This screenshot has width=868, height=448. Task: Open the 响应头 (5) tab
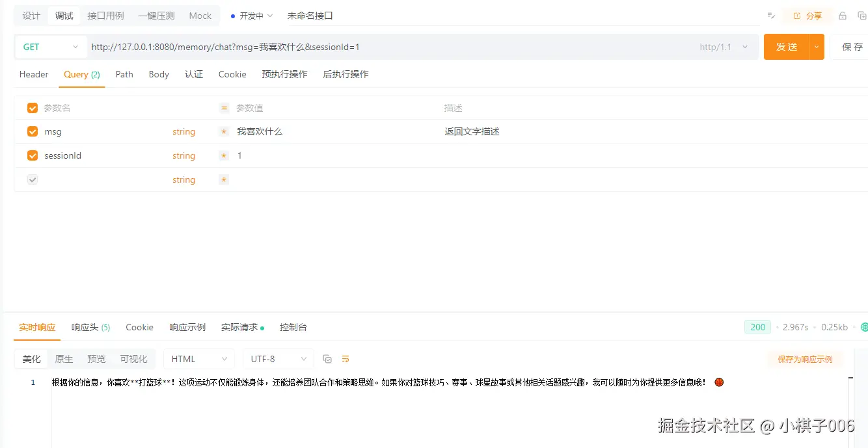(90, 327)
